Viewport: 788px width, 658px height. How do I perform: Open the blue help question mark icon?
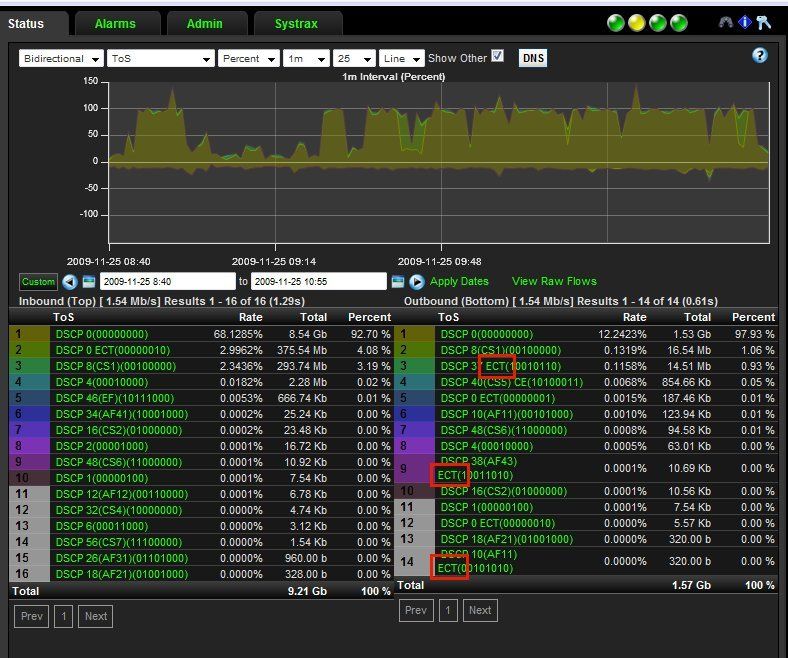[x=759, y=55]
